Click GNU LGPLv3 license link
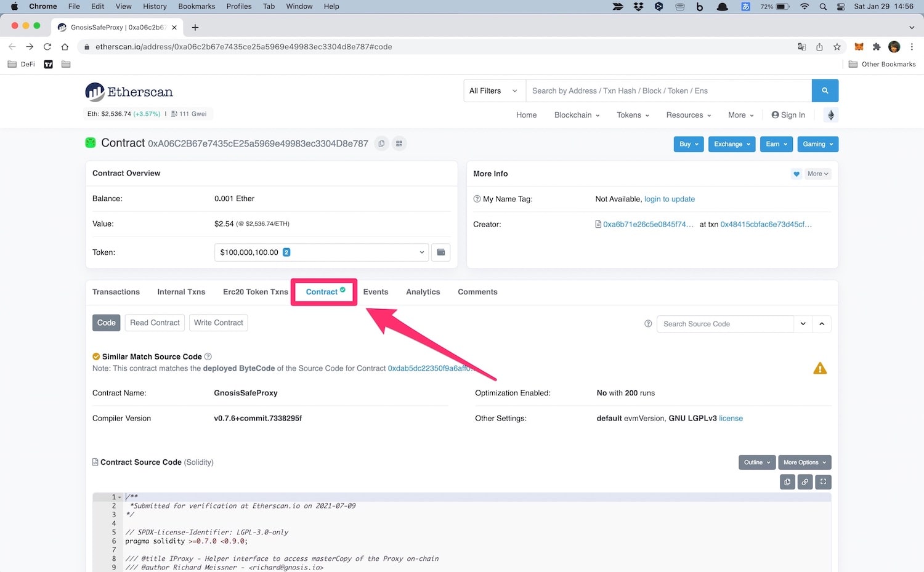 click(x=731, y=418)
